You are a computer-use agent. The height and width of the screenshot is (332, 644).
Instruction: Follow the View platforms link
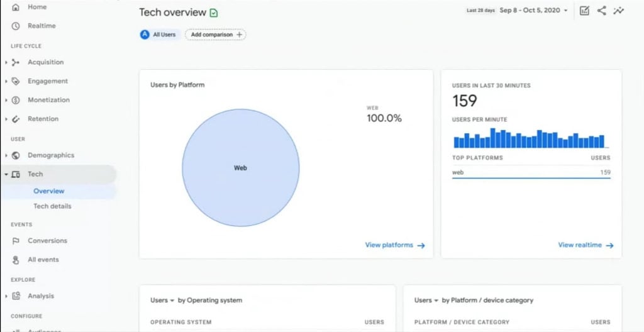coord(395,245)
